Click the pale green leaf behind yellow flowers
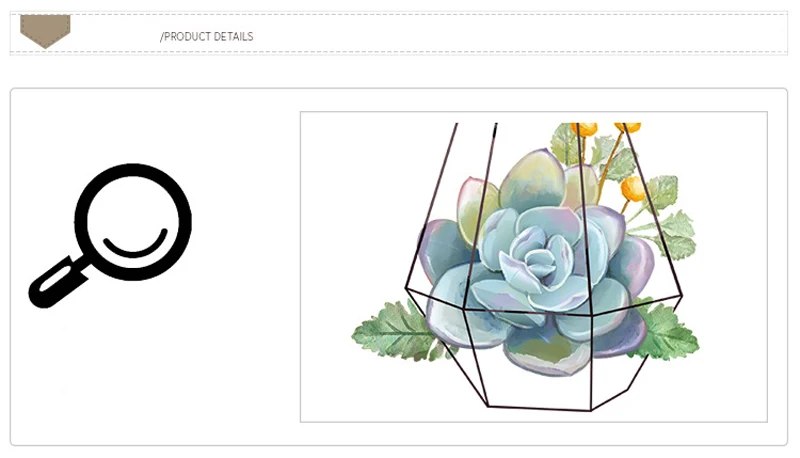The height and width of the screenshot is (458, 800). click(564, 143)
